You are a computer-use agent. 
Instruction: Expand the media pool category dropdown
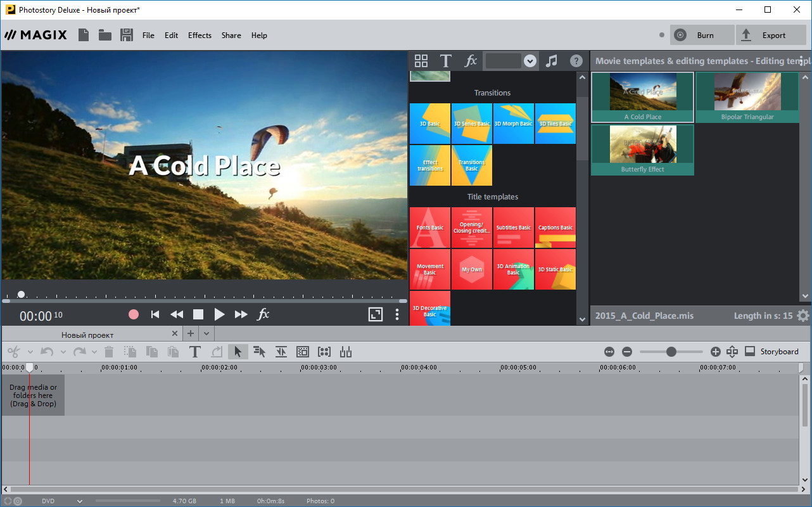click(x=530, y=61)
